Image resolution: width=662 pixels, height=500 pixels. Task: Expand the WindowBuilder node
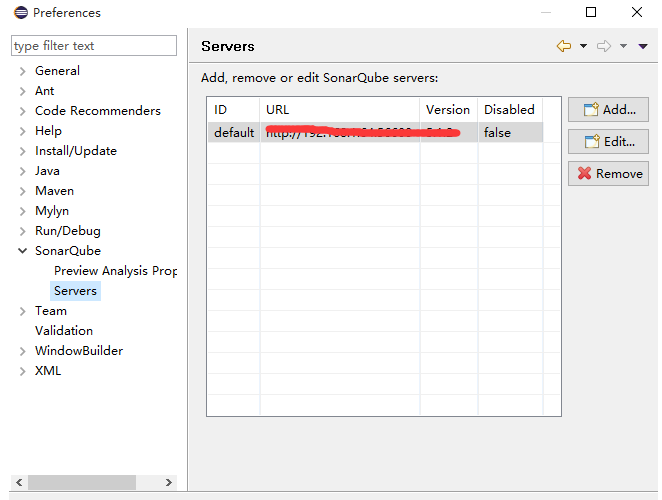pos(22,351)
